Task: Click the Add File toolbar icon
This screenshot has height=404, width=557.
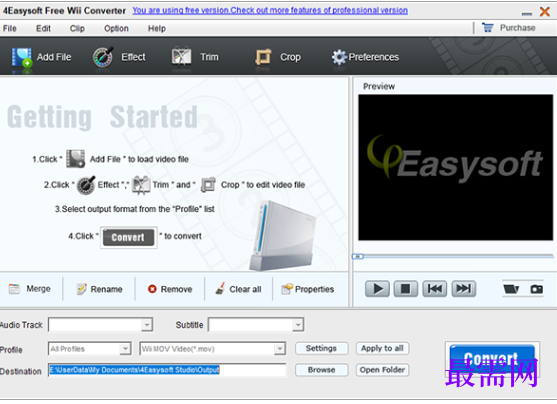Action: [22, 57]
